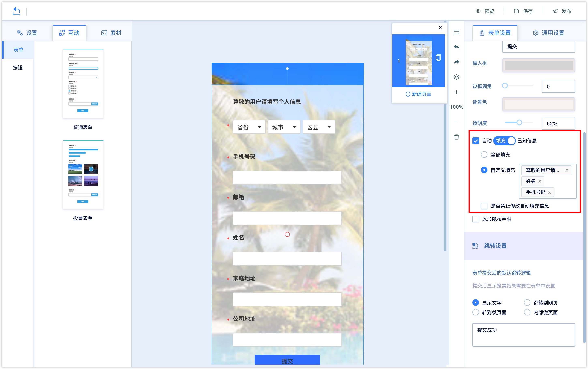Click the copy page icon on thumbnail
This screenshot has height=369, width=588.
(438, 58)
